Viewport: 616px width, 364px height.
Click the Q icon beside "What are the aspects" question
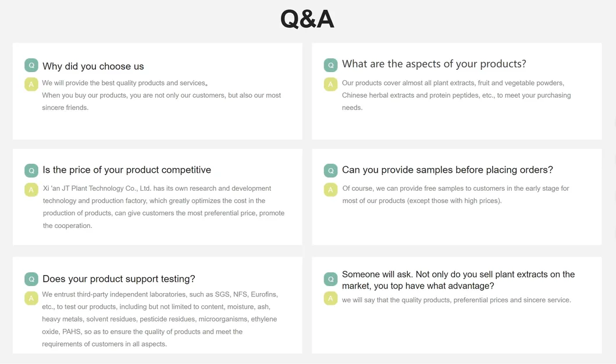pos(330,65)
